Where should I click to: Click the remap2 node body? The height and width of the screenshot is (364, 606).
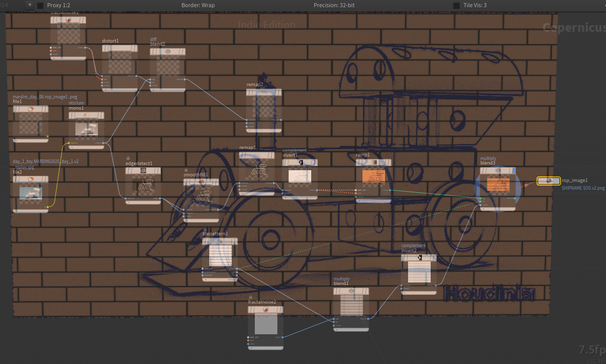pos(264,111)
